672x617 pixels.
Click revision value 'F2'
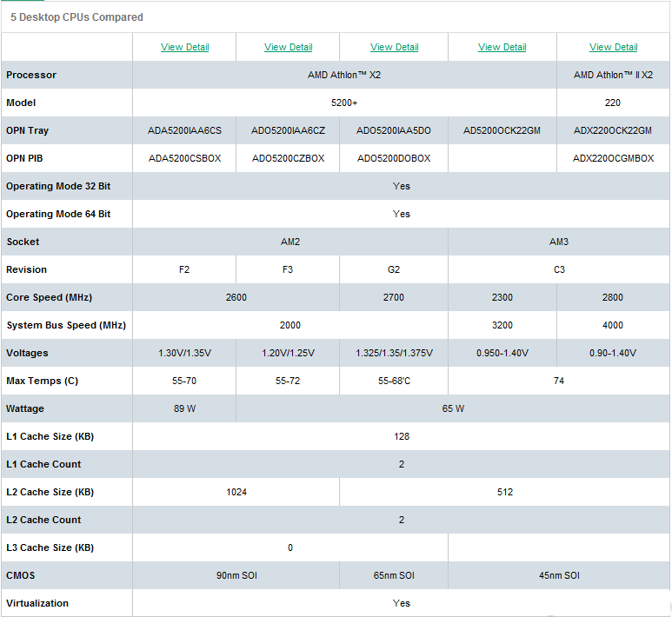tap(183, 269)
